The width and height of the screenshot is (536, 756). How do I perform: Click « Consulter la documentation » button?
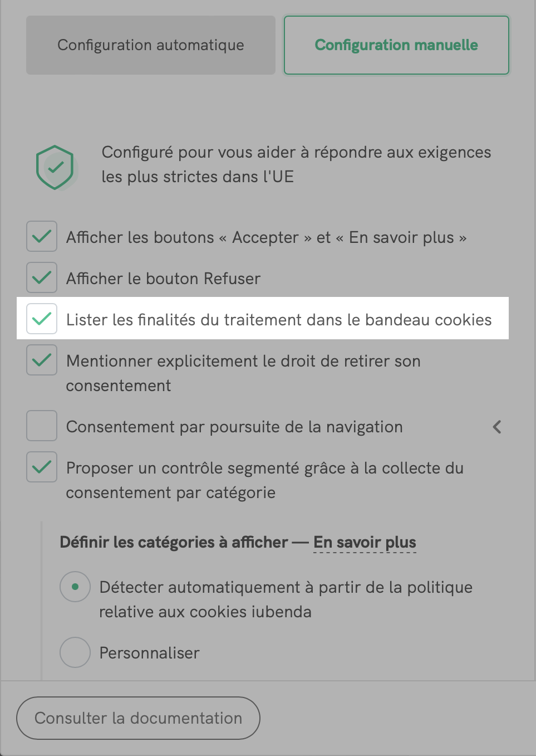[138, 718]
